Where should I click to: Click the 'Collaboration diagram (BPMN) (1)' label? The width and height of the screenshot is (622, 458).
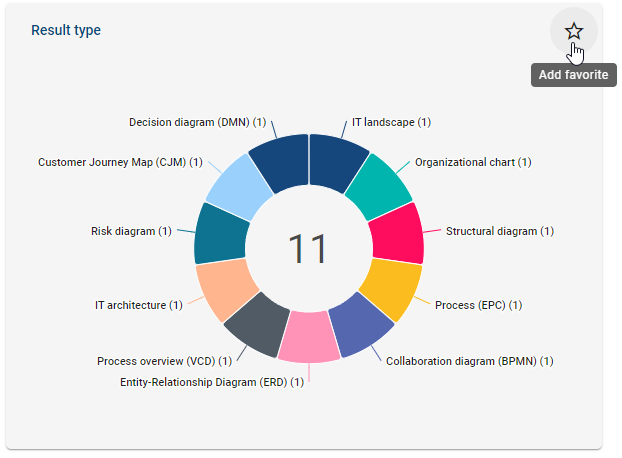[469, 361]
